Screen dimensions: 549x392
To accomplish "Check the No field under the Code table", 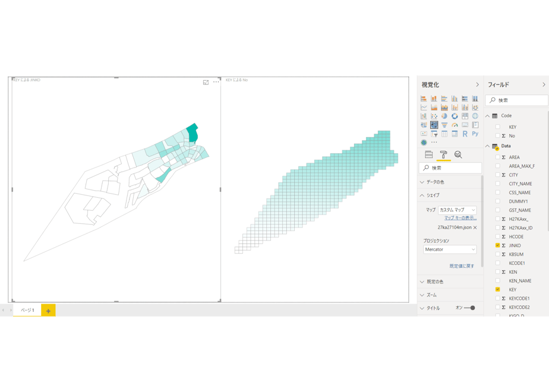I will click(x=497, y=135).
